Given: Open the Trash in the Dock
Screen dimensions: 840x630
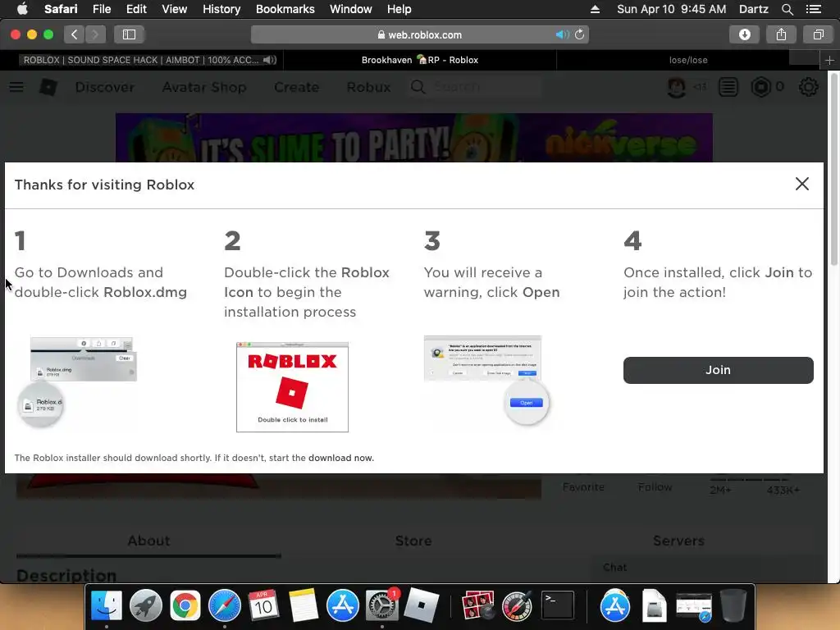Looking at the screenshot, I should pos(733,606).
